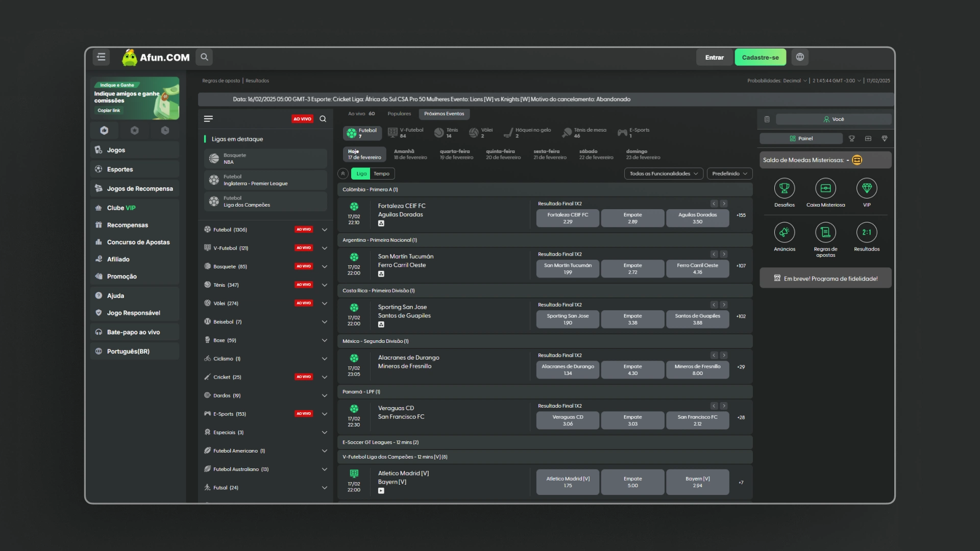This screenshot has height=551, width=980.
Task: Open the globe language icon in header
Action: (800, 57)
